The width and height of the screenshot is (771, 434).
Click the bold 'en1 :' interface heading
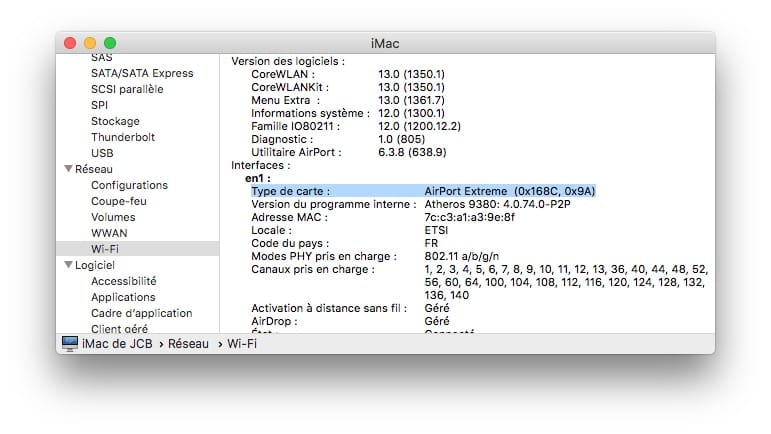click(x=258, y=178)
